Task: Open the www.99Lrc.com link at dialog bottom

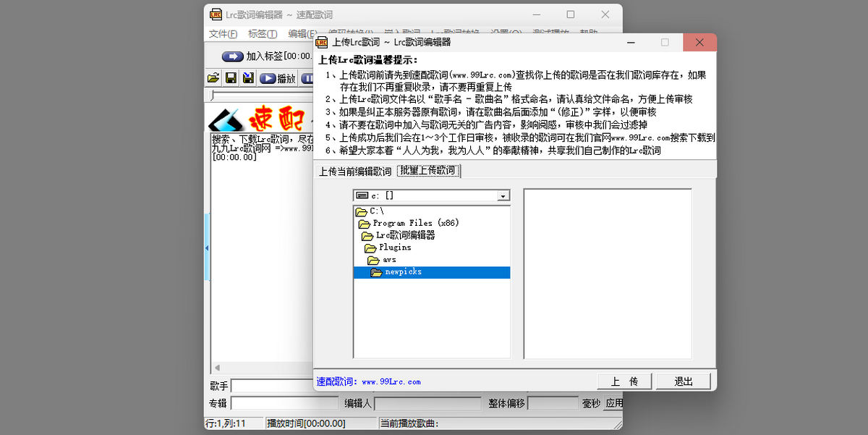Action: (x=391, y=381)
